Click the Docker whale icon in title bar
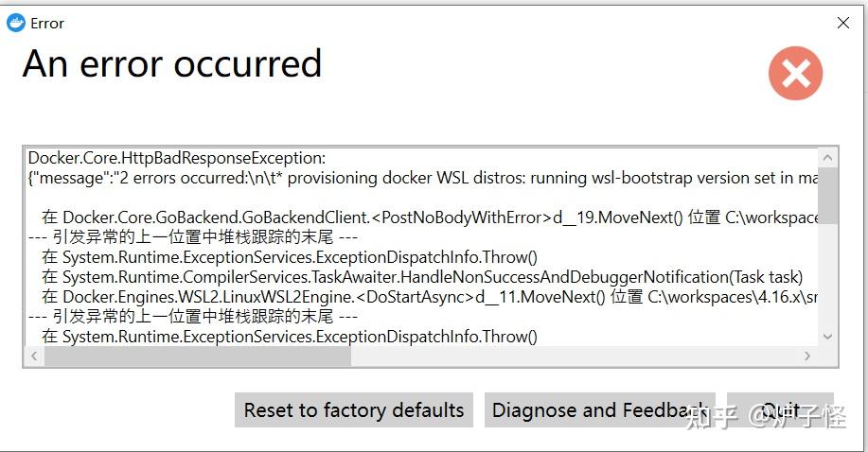 pyautogui.click(x=15, y=24)
